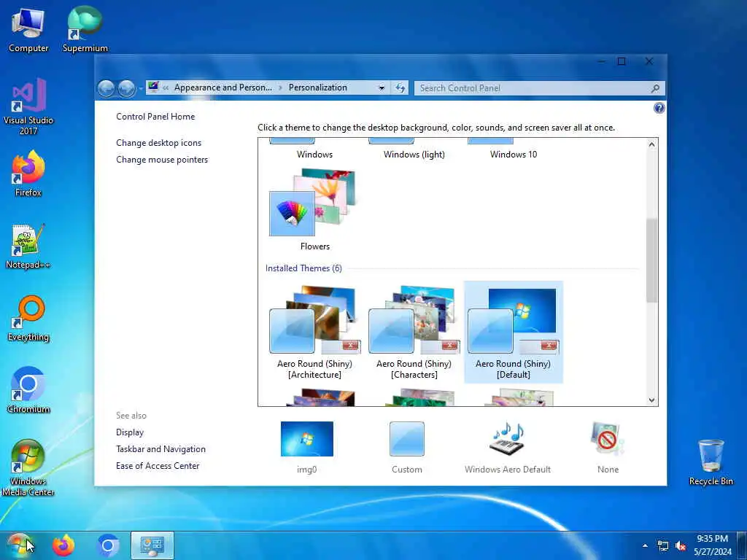Select Aero Round (Shiny) [Characters] theme
The width and height of the screenshot is (747, 560).
click(414, 332)
